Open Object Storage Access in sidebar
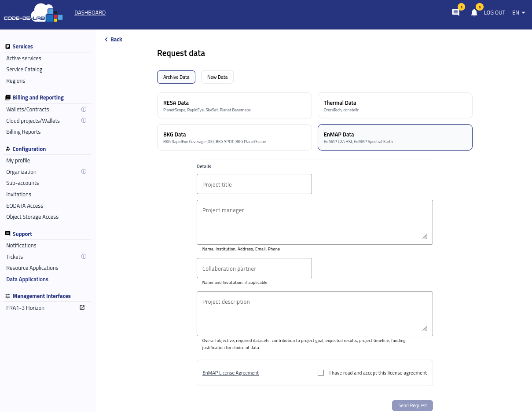 [x=32, y=217]
